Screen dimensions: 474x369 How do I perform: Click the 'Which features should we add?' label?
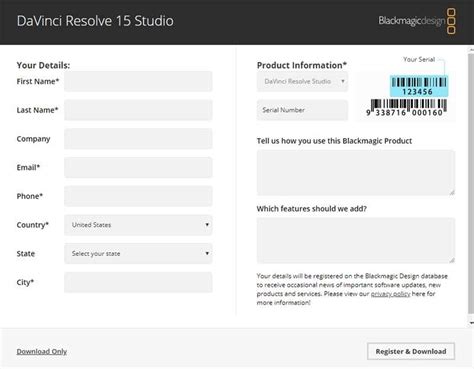pos(312,209)
